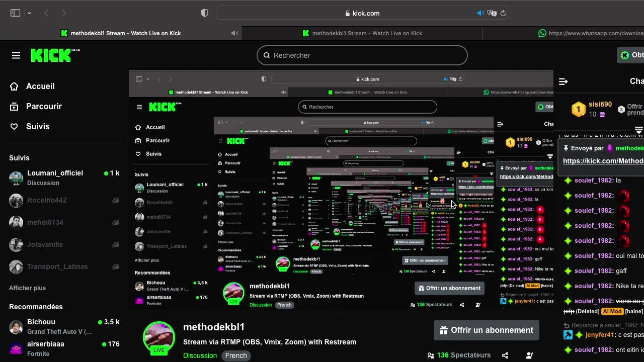Mute the first tab using its speaker icon
Screen dimensions: 644x362
coord(234,33)
